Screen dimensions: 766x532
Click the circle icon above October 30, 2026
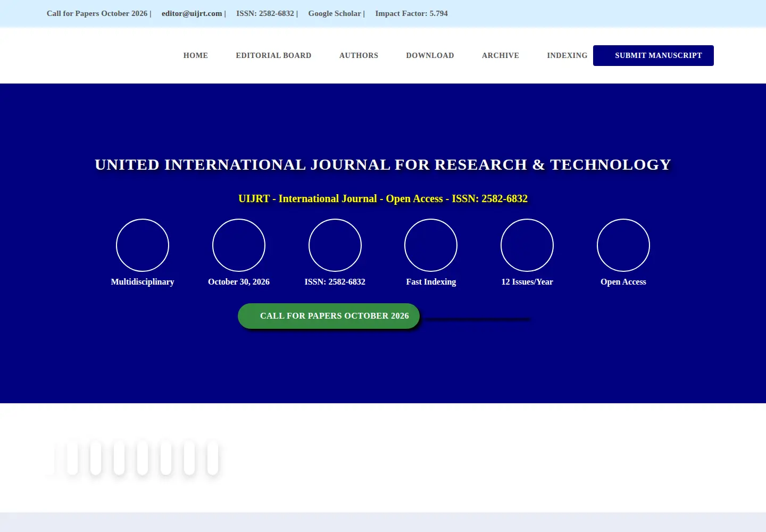click(x=239, y=245)
